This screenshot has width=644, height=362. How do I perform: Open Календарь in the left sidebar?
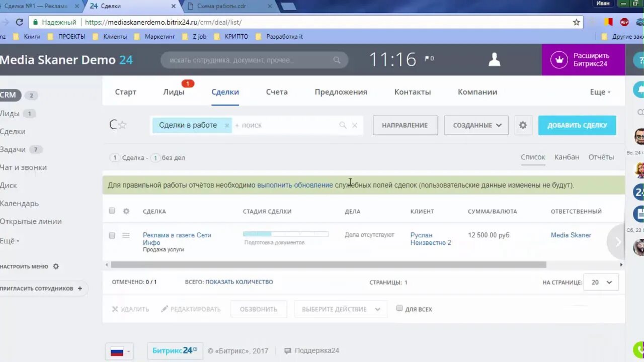19,204
